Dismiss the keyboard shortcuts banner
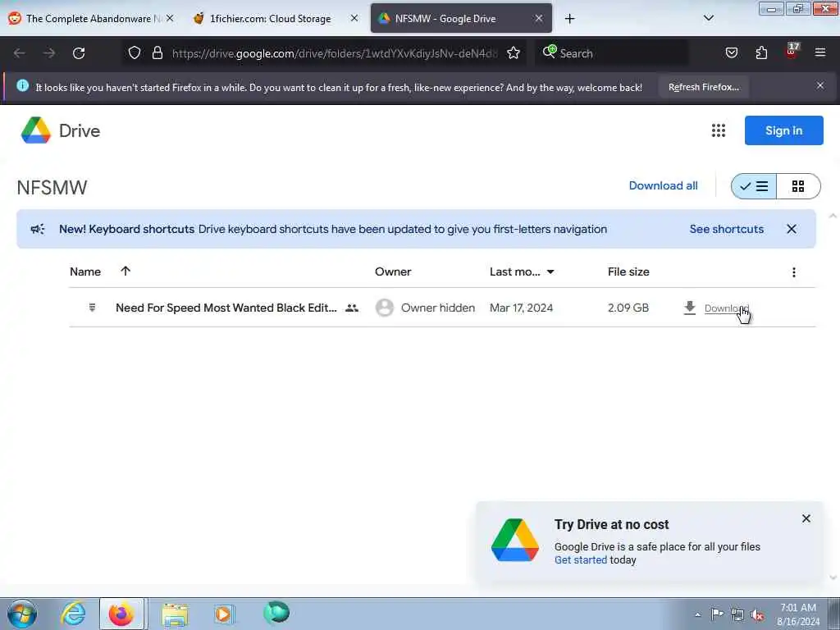This screenshot has height=630, width=840. tap(792, 229)
